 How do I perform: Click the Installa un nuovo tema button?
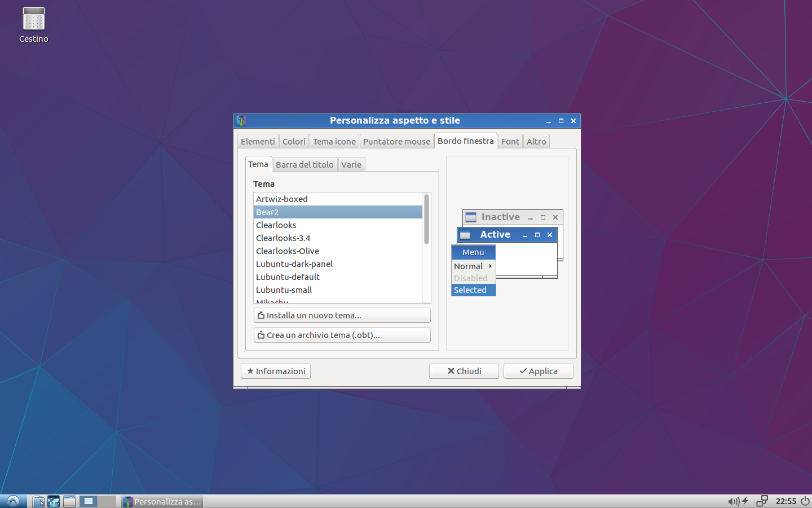[x=342, y=316]
